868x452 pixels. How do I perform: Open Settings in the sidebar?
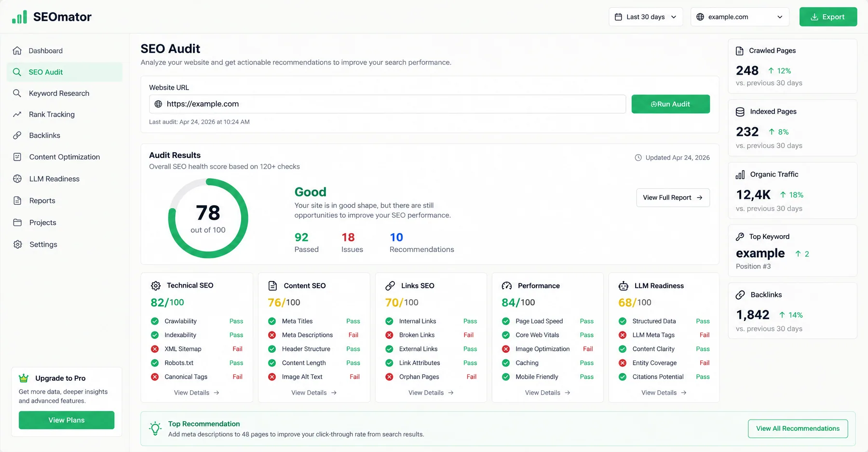tap(65, 244)
